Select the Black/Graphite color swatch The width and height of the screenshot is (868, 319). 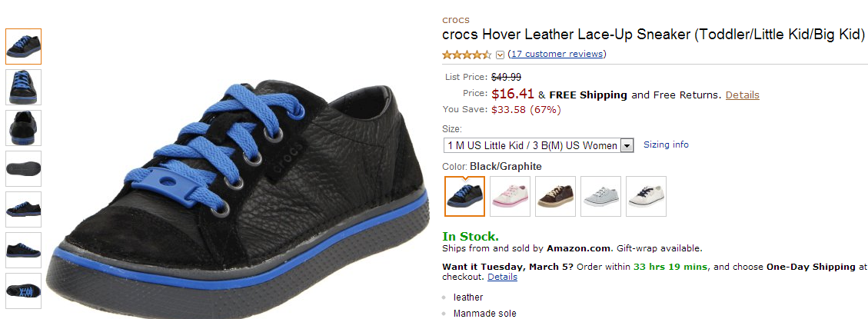coord(465,196)
